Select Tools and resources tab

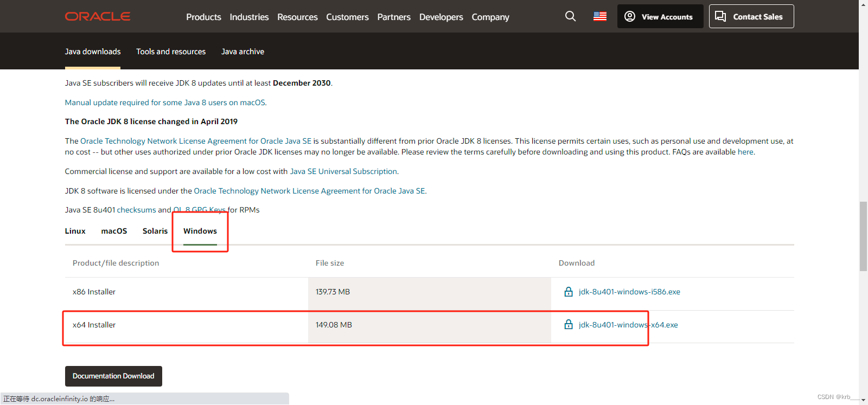(x=171, y=52)
